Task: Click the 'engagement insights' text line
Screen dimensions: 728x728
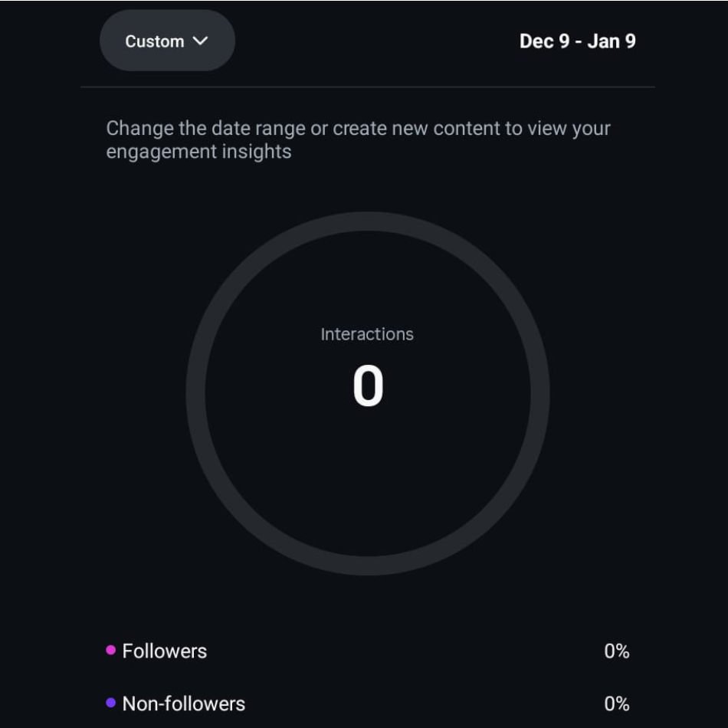Action: tap(198, 152)
